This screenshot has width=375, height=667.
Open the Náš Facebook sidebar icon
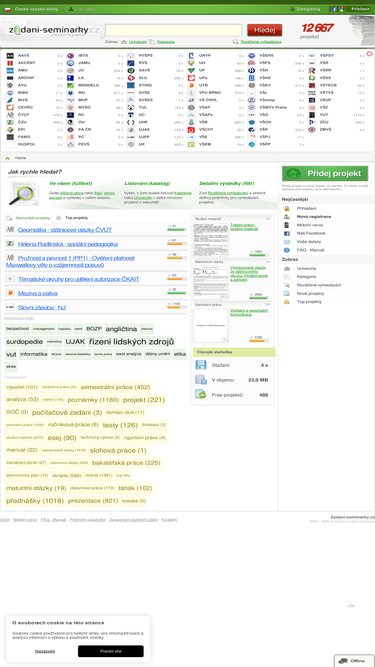coord(287,234)
